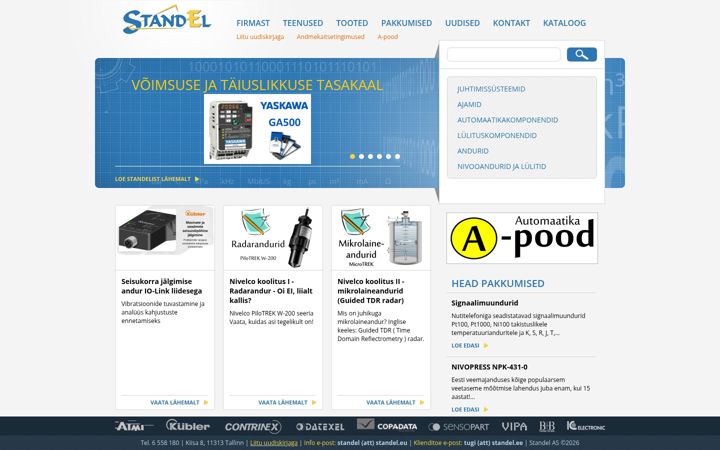Screen dimensions: 720x450
Task: Click Loe edasi under NIVOPRESS
Action: 465,409
